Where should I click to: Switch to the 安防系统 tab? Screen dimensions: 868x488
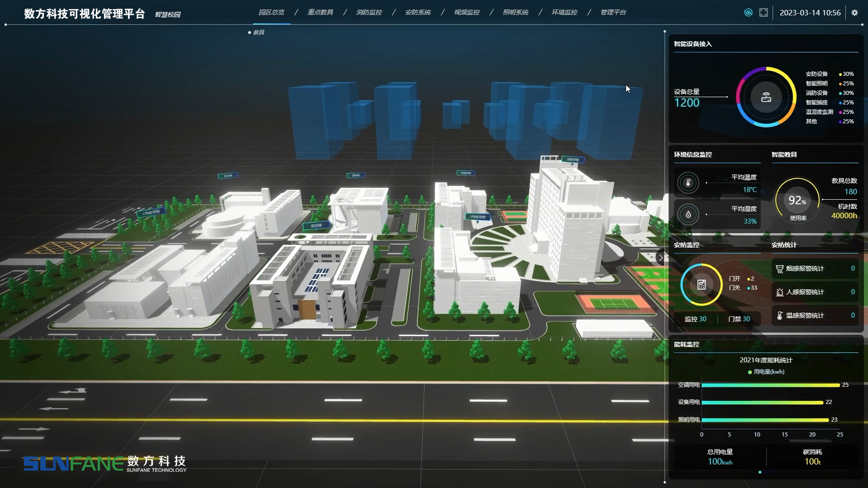418,13
